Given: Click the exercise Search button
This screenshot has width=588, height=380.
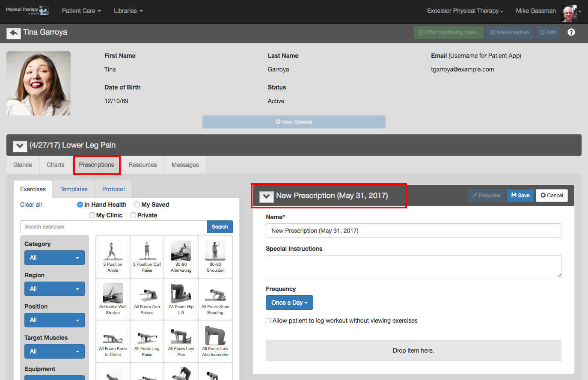Looking at the screenshot, I should tap(220, 227).
